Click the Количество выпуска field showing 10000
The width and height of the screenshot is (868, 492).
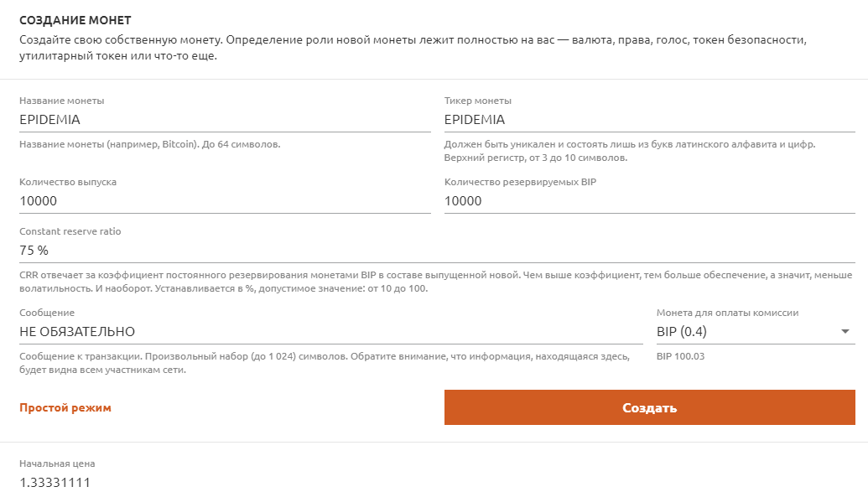pyautogui.click(x=225, y=201)
